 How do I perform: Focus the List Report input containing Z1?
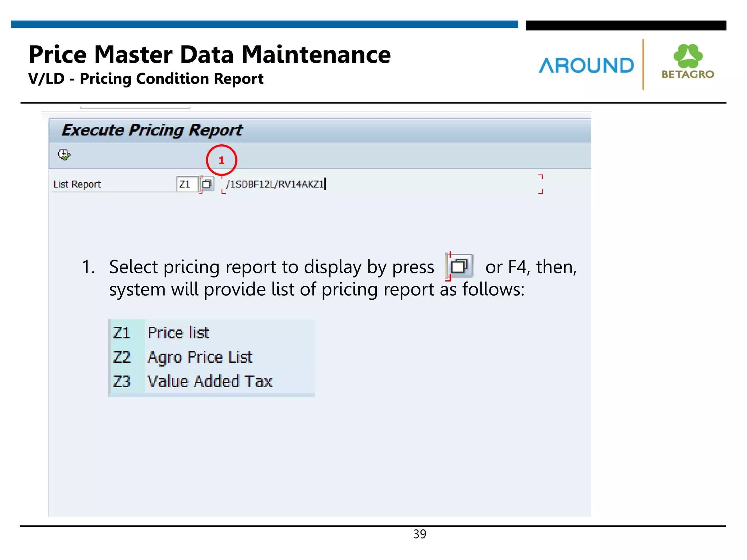pyautogui.click(x=187, y=184)
